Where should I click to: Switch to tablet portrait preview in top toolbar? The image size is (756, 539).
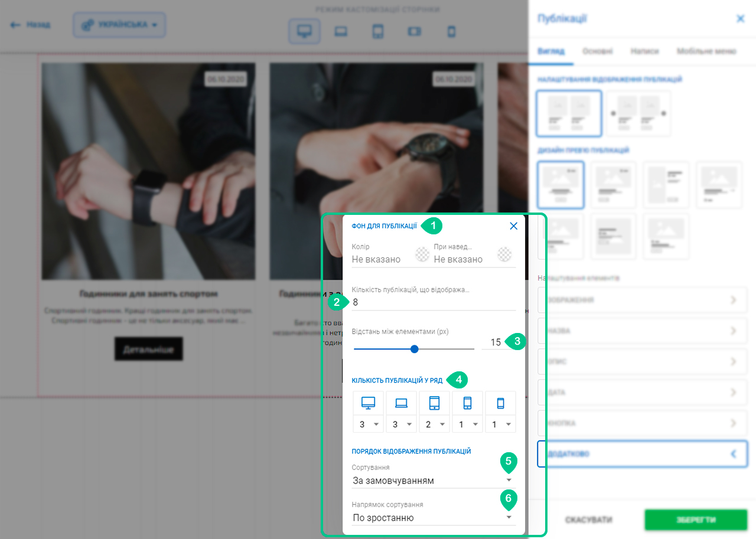[x=378, y=31]
